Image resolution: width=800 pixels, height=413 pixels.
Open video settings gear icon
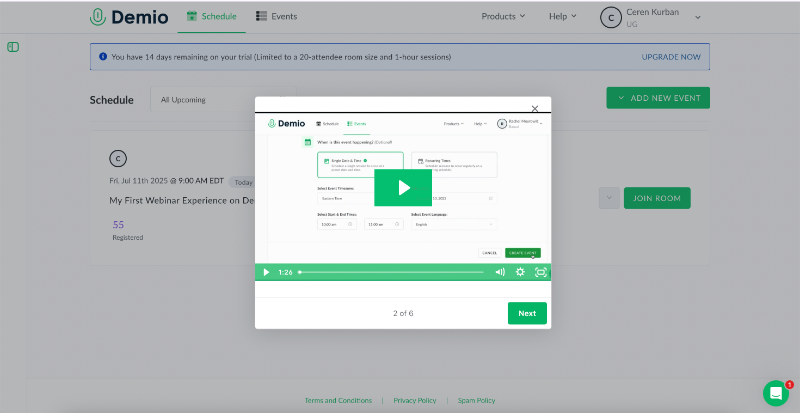pos(520,272)
